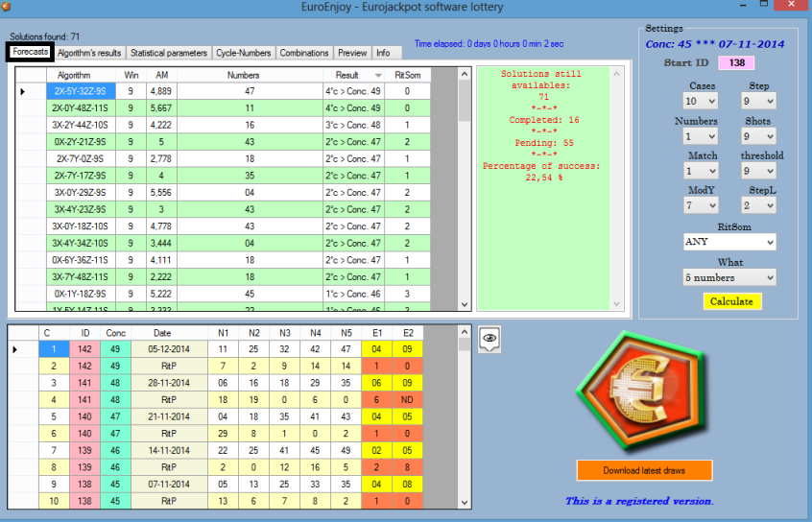Open the Preview tab
Screen dimensions: 812x522
[352, 53]
